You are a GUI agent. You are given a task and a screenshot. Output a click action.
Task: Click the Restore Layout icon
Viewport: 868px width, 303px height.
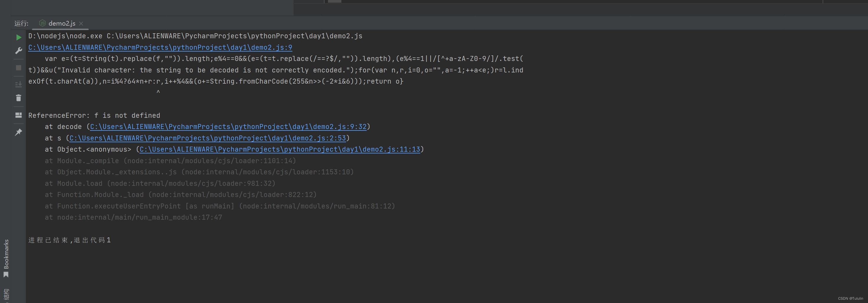click(19, 115)
